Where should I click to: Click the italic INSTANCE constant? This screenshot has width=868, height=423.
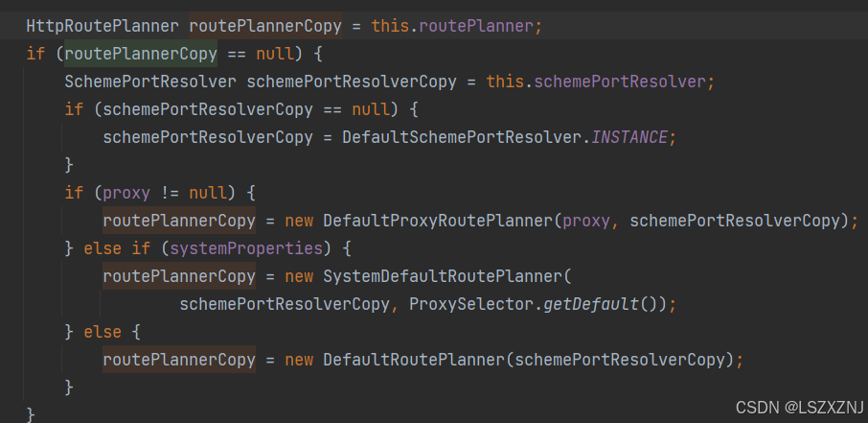click(629, 137)
